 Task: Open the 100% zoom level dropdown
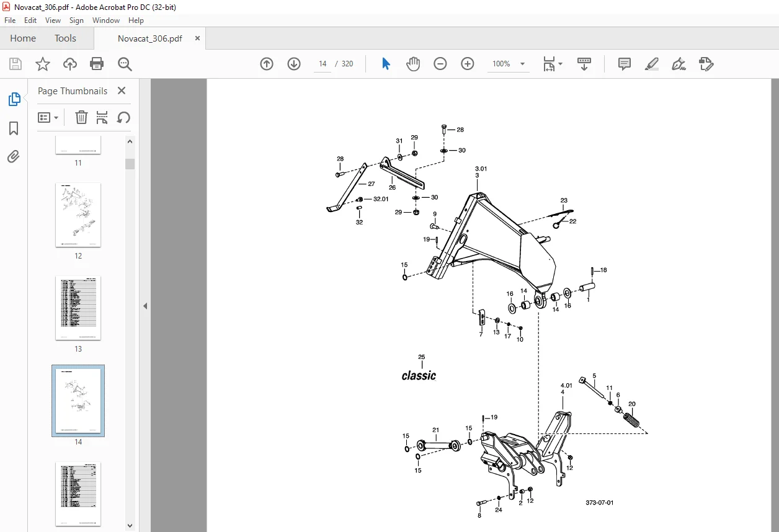(509, 64)
